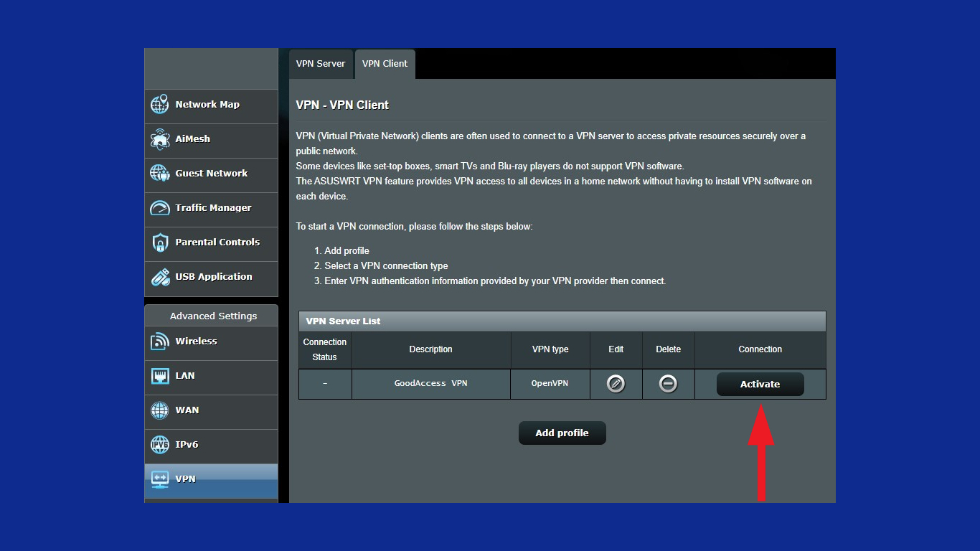Select the VPN menu label

point(185,479)
